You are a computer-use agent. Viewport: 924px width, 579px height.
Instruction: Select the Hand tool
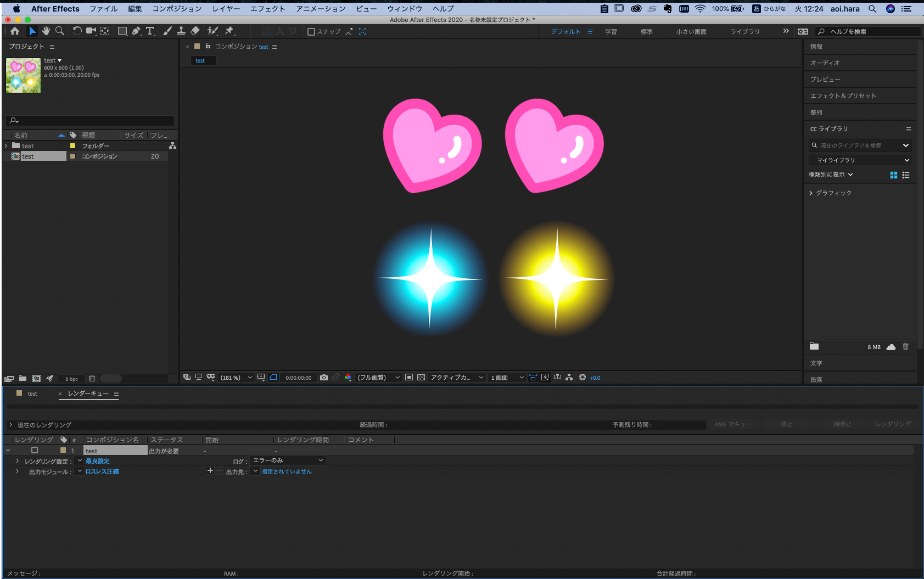[46, 31]
